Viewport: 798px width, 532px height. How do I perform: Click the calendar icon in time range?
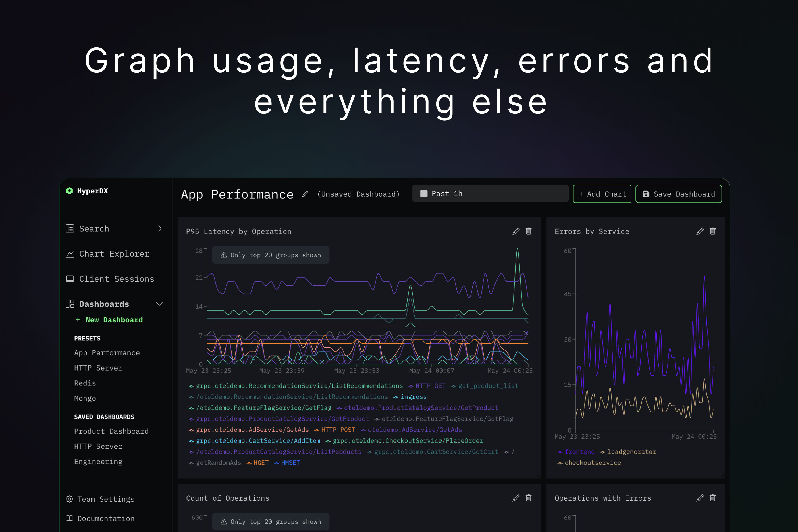coord(424,193)
